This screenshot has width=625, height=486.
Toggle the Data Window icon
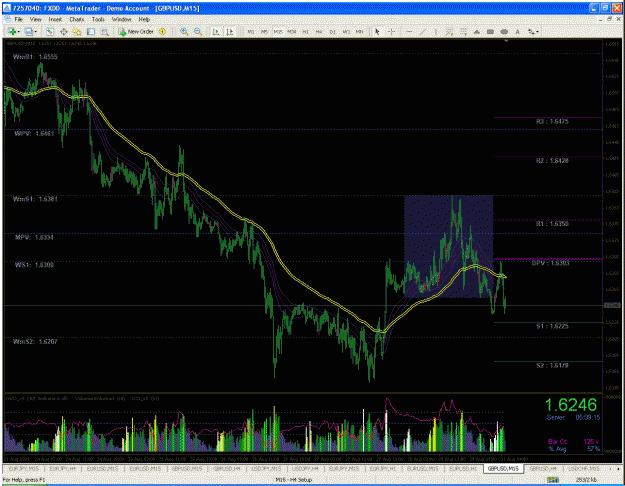pos(63,31)
